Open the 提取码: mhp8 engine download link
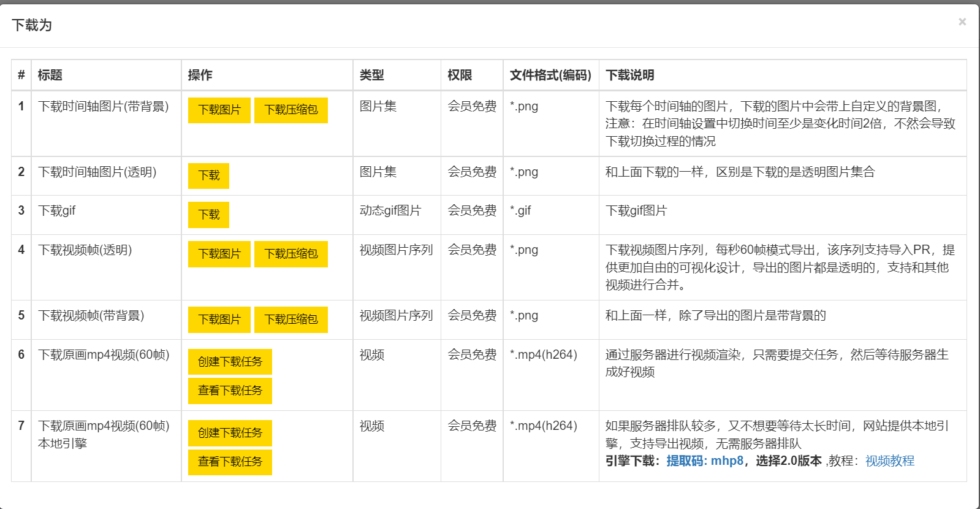Viewport: 980px width, 509px height. click(705, 461)
